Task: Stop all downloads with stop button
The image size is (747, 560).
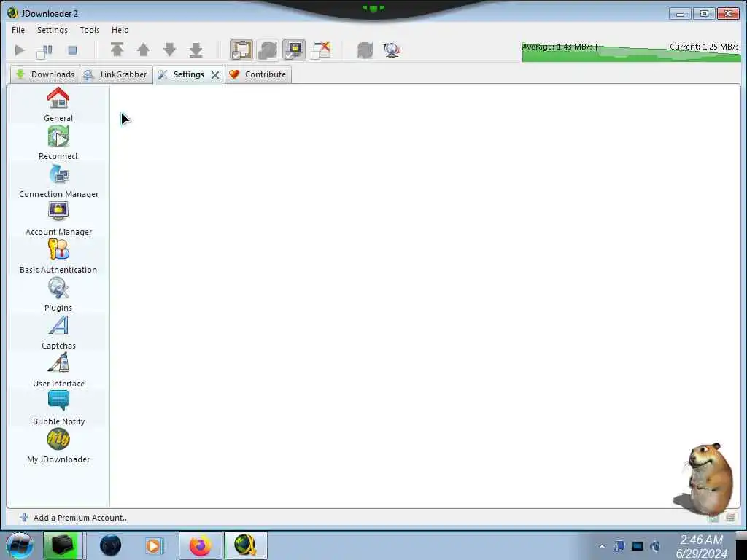Action: [72, 50]
